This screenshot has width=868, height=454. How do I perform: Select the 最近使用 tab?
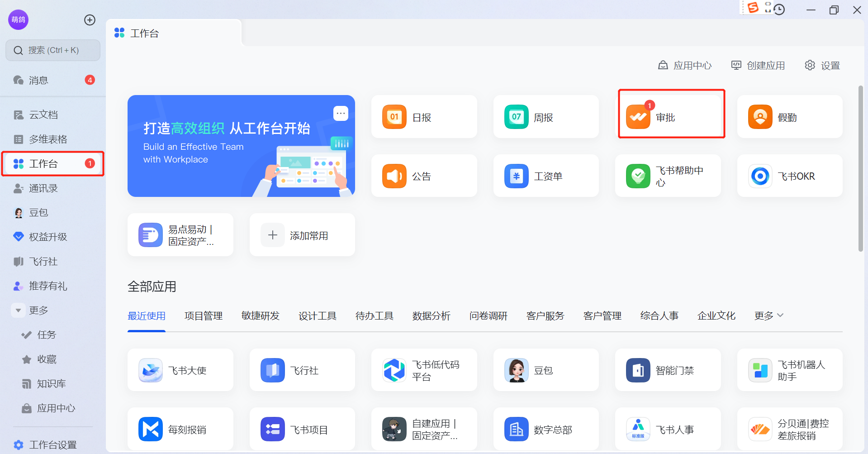coord(147,315)
